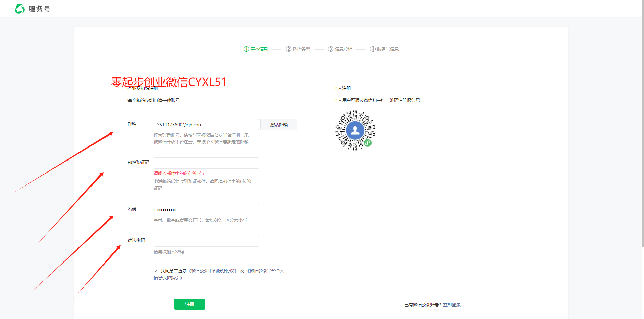Select step 2 选择类型 in progress bar
This screenshot has width=644, height=319.
pyautogui.click(x=298, y=49)
